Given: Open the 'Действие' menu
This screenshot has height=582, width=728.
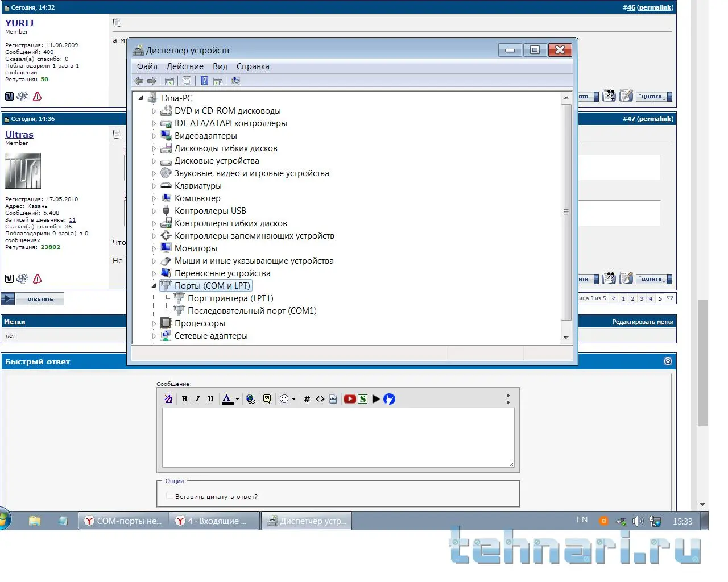Looking at the screenshot, I should coord(185,66).
